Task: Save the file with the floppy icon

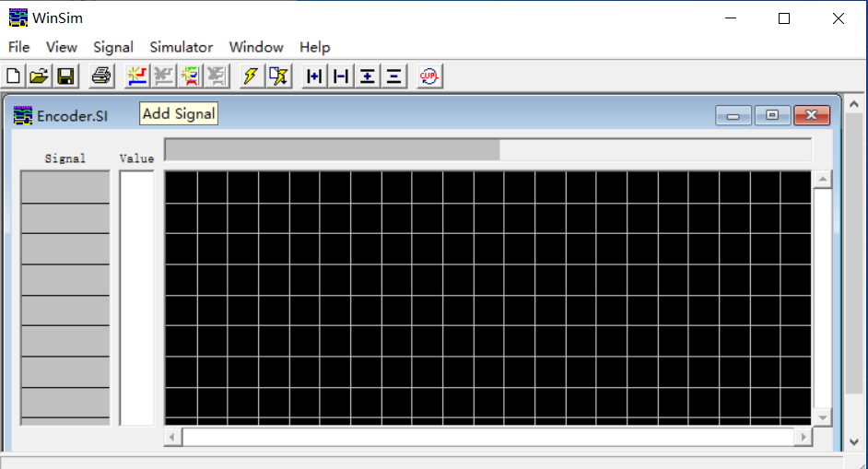Action: (x=65, y=76)
